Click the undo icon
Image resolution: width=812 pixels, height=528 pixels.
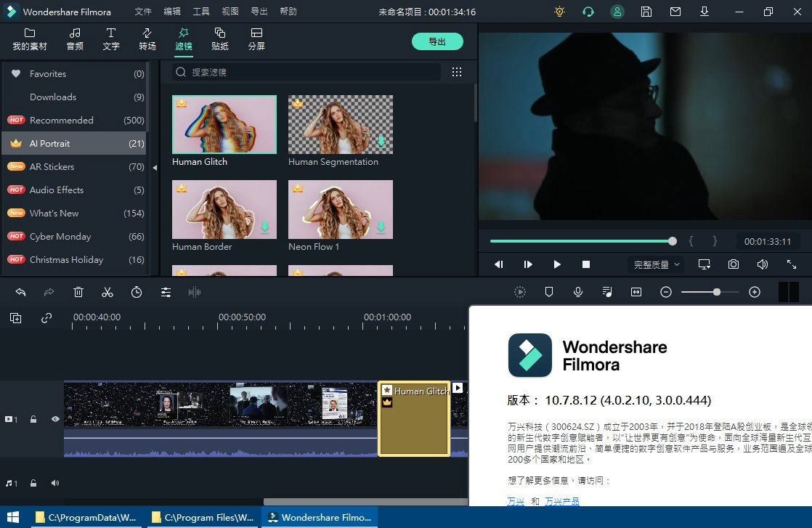(20, 291)
